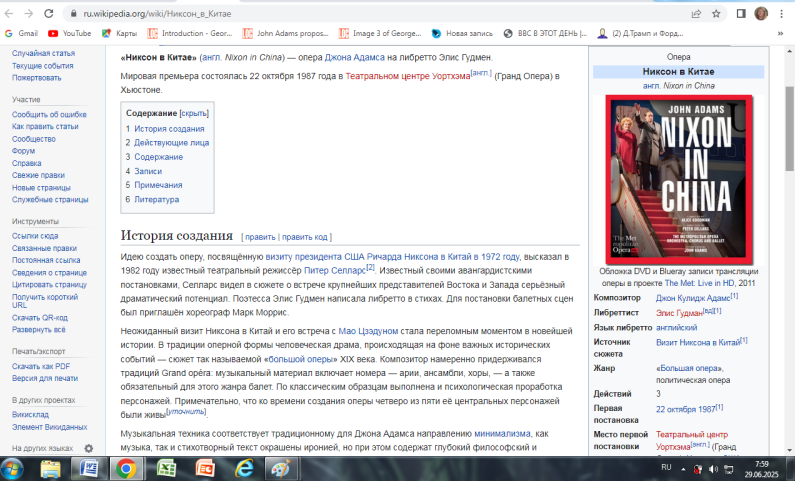795x481 pixels.
Task: Open the Д.Трамп и Форд bookmark
Action: (x=640, y=33)
